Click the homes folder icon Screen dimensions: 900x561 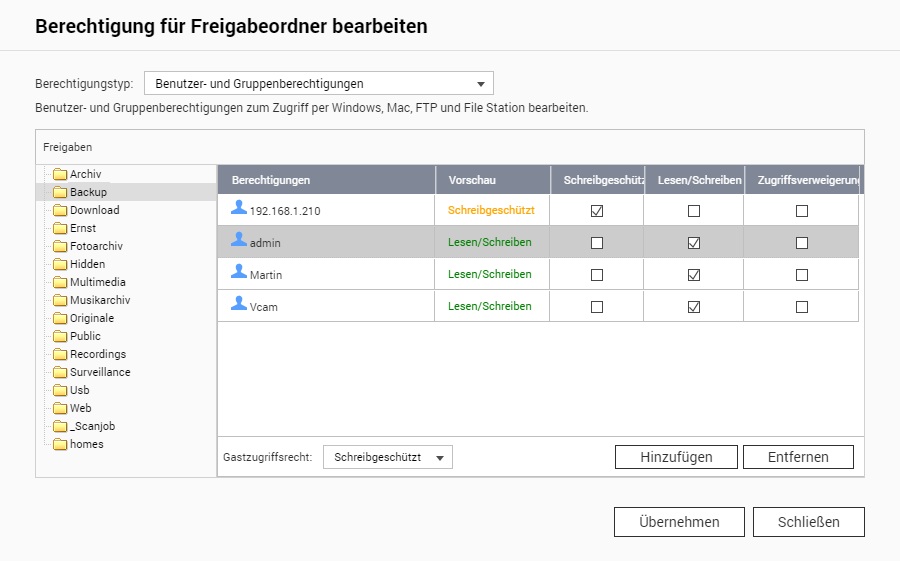[60, 444]
